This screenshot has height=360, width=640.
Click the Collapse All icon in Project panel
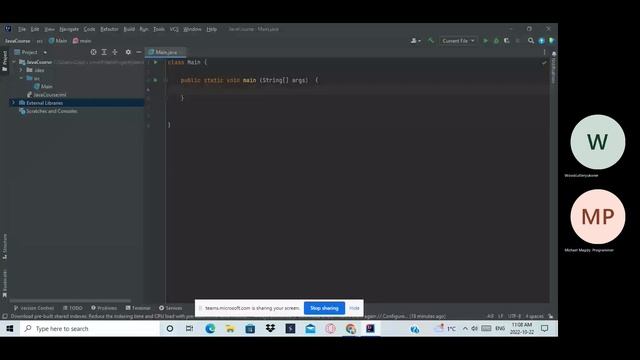point(115,52)
